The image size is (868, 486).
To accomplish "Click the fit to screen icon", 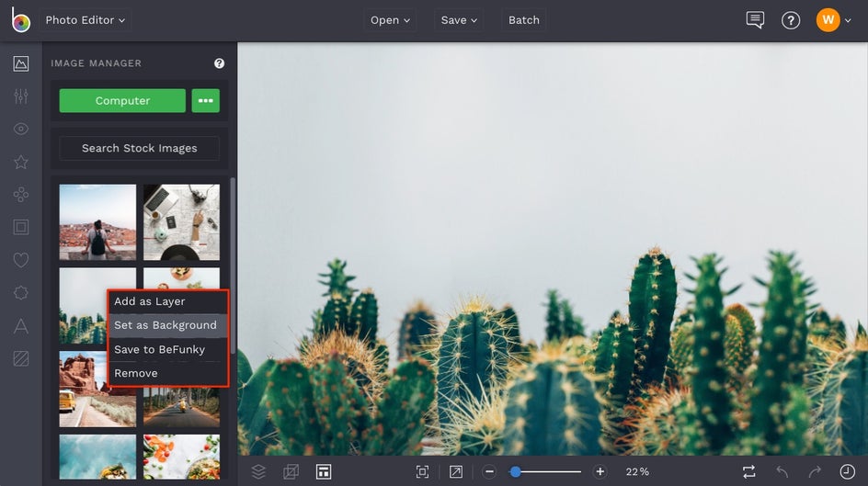I will (x=422, y=471).
